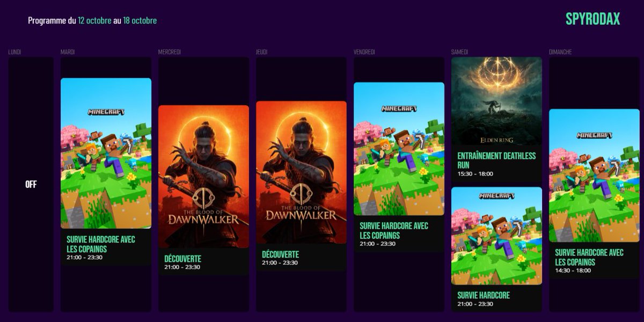Select the MARDI column header
The height and width of the screenshot is (322, 644).
(68, 52)
